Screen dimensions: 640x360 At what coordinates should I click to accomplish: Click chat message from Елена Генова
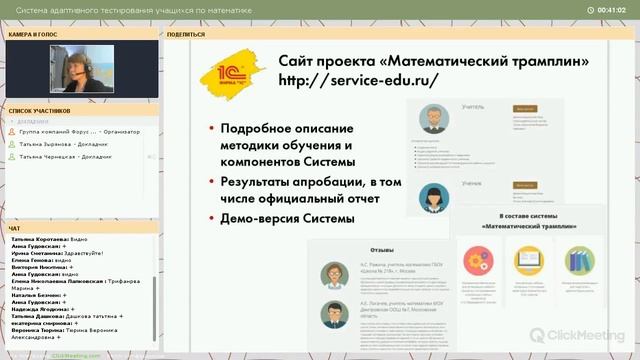41,260
